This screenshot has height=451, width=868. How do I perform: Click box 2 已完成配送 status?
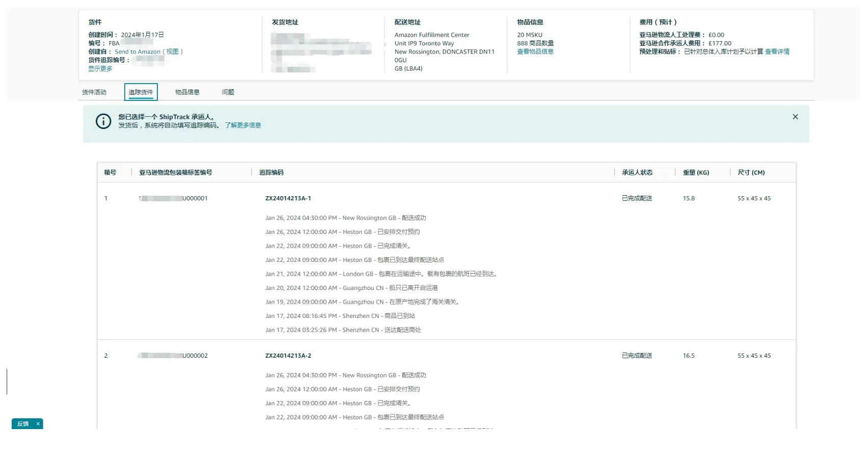(x=637, y=356)
